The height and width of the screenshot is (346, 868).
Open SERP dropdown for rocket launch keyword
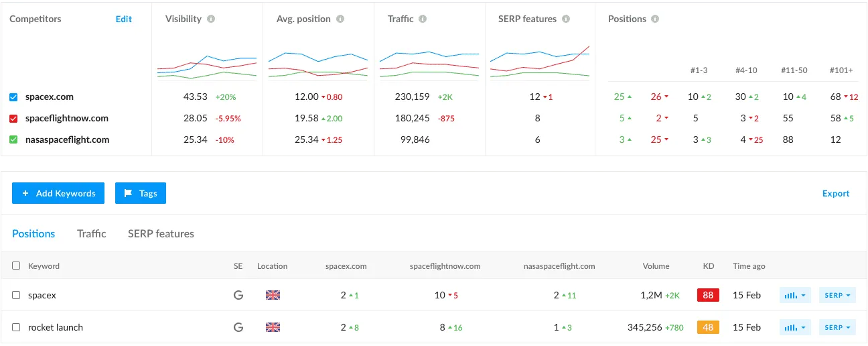click(837, 327)
